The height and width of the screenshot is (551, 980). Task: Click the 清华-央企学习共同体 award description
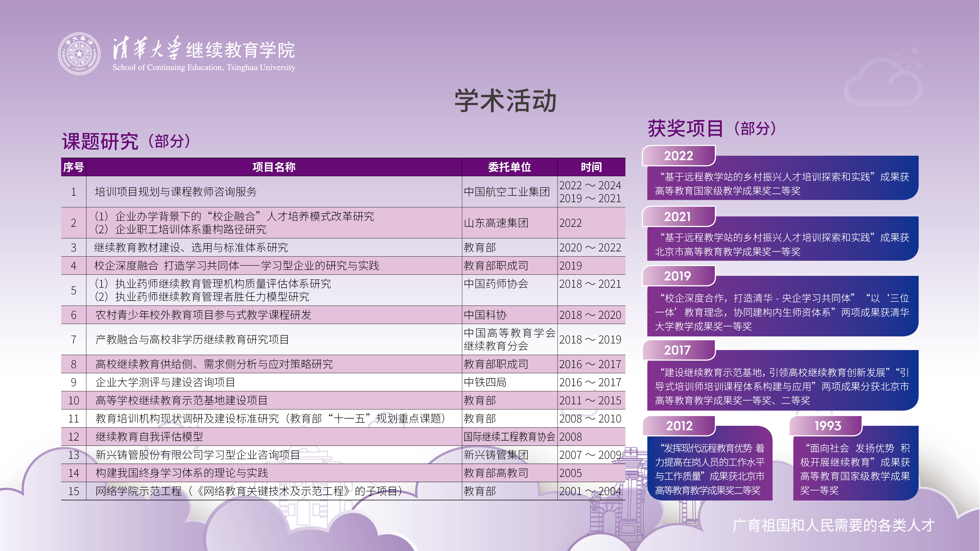coord(782,312)
